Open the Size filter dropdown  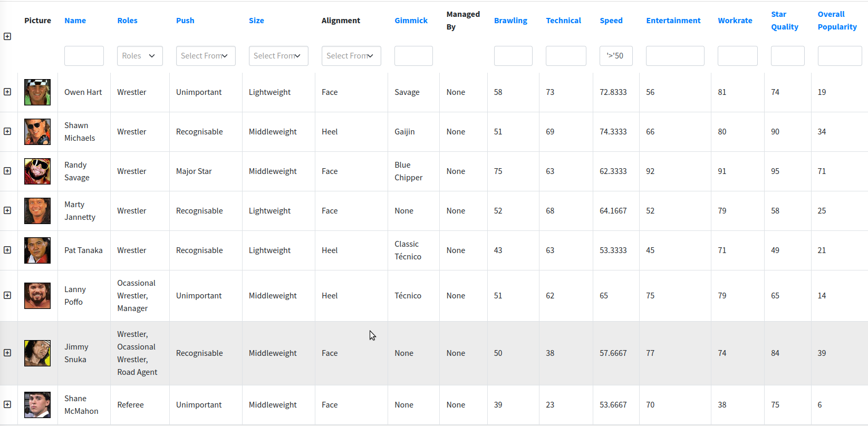coord(278,56)
